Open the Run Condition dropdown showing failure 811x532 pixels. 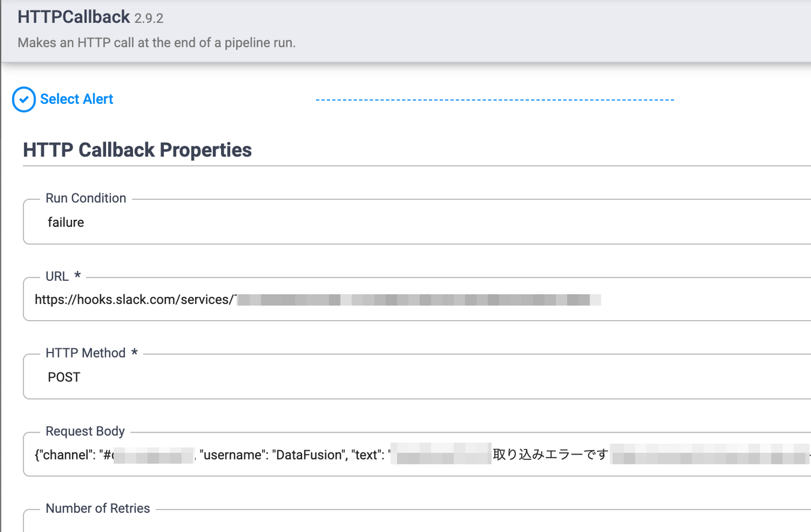405,222
